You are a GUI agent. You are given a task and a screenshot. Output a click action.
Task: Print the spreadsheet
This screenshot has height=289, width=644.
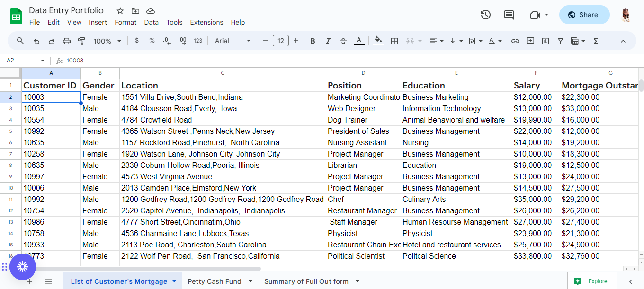[66, 41]
